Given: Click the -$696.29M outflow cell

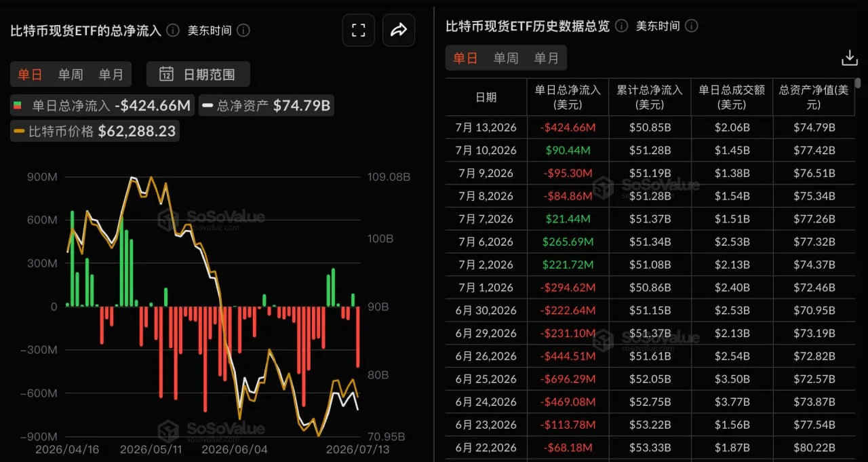Looking at the screenshot, I should point(568,379).
